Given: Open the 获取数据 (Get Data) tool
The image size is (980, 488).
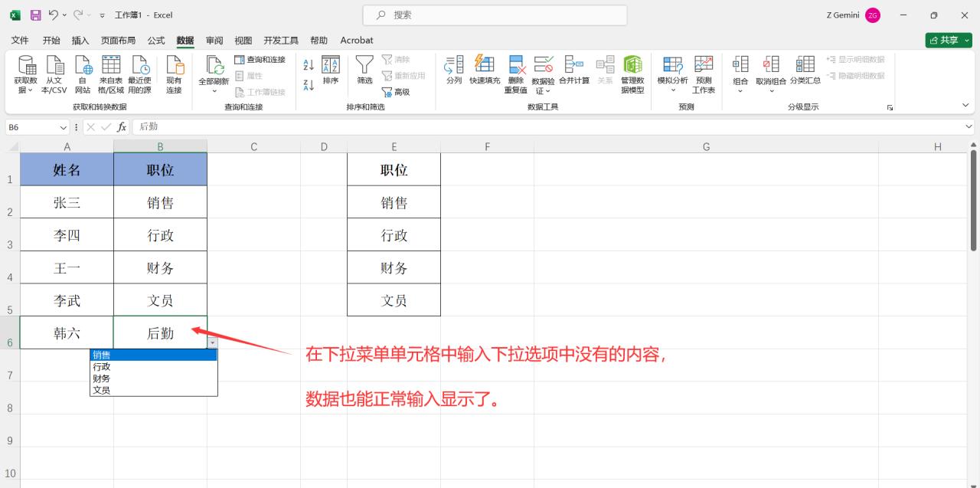Looking at the screenshot, I should pos(26,75).
